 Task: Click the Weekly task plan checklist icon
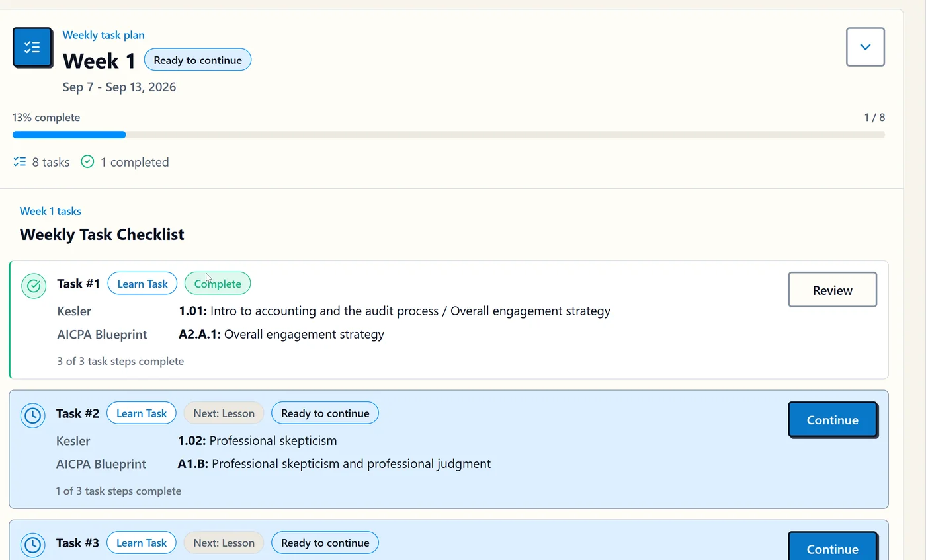click(32, 48)
